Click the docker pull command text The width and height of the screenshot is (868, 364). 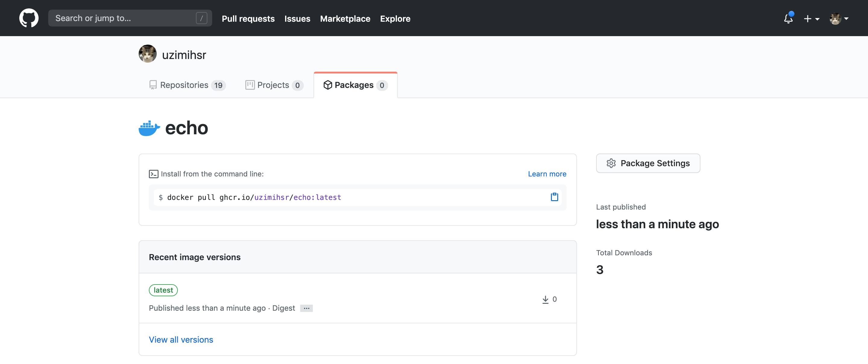click(x=254, y=197)
